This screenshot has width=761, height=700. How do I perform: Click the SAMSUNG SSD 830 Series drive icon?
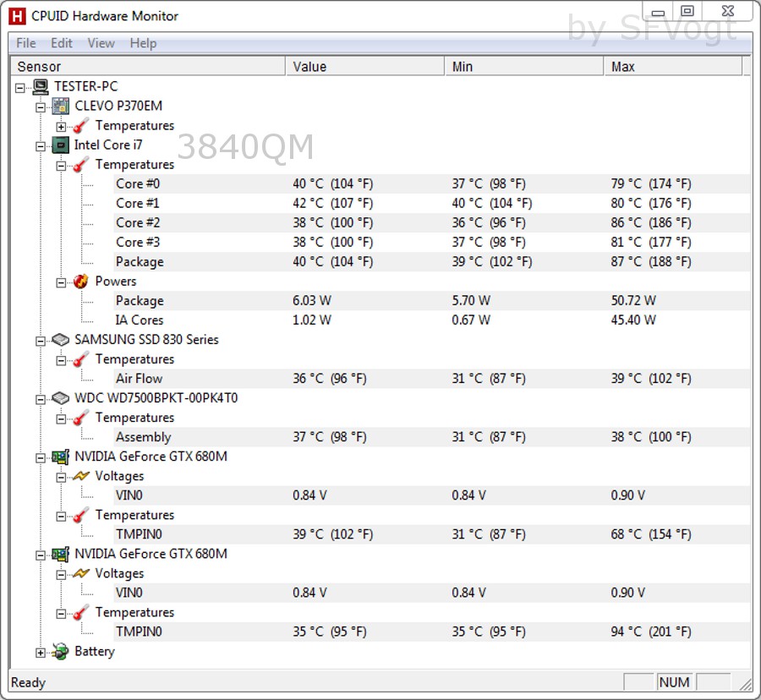pos(61,340)
